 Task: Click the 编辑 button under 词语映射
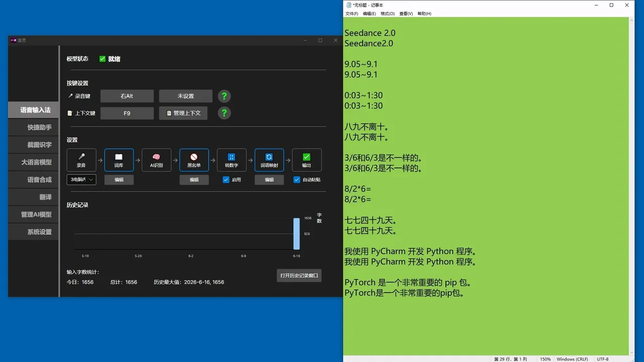[269, 179]
